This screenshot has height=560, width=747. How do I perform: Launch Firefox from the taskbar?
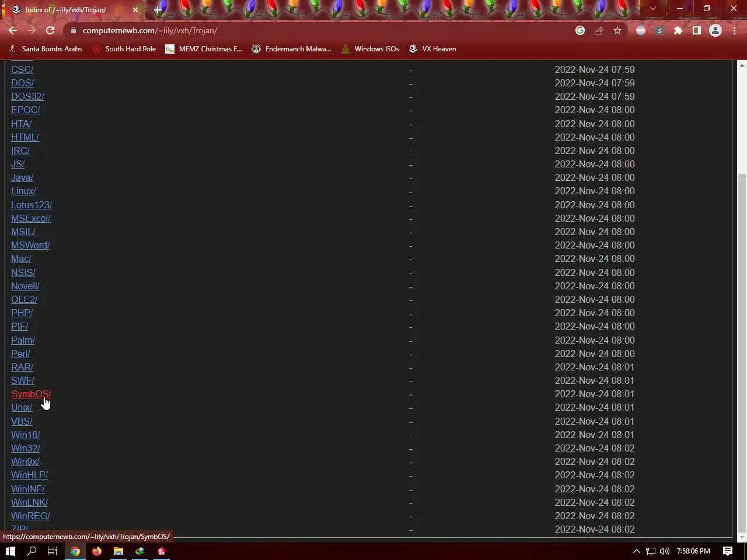[x=97, y=551]
